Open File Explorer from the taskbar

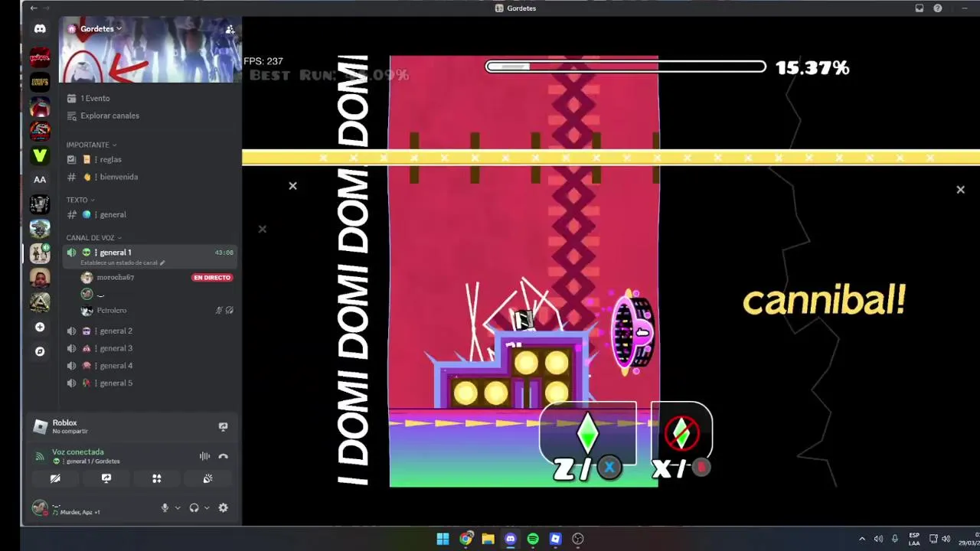488,539
